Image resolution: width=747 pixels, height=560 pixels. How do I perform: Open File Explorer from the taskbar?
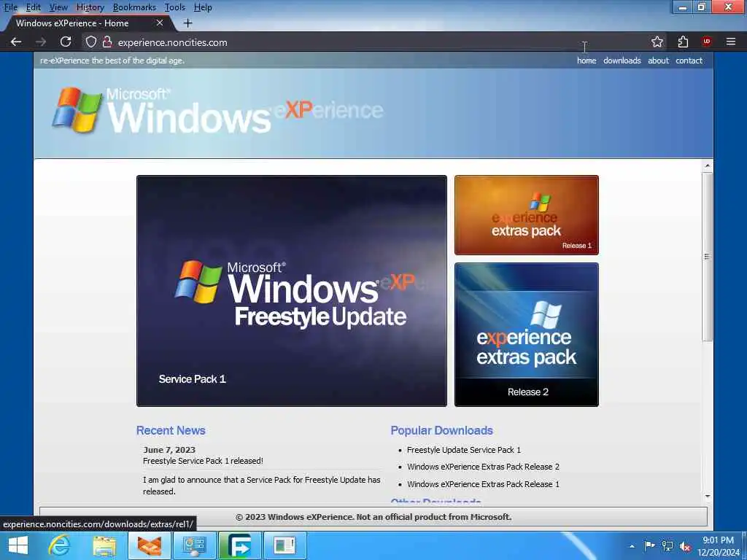104,545
